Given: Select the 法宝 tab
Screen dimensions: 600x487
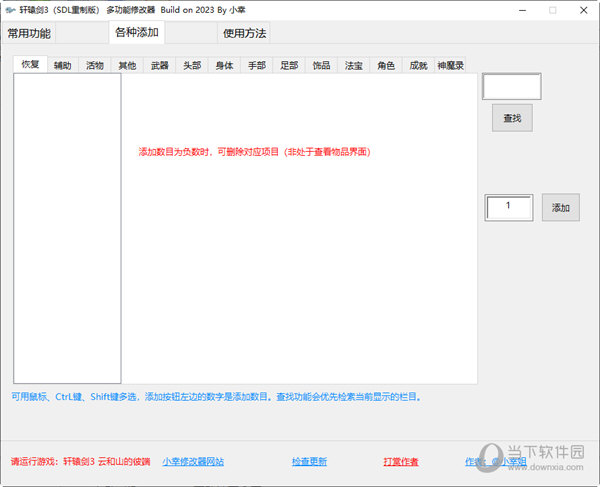Looking at the screenshot, I should (x=354, y=65).
